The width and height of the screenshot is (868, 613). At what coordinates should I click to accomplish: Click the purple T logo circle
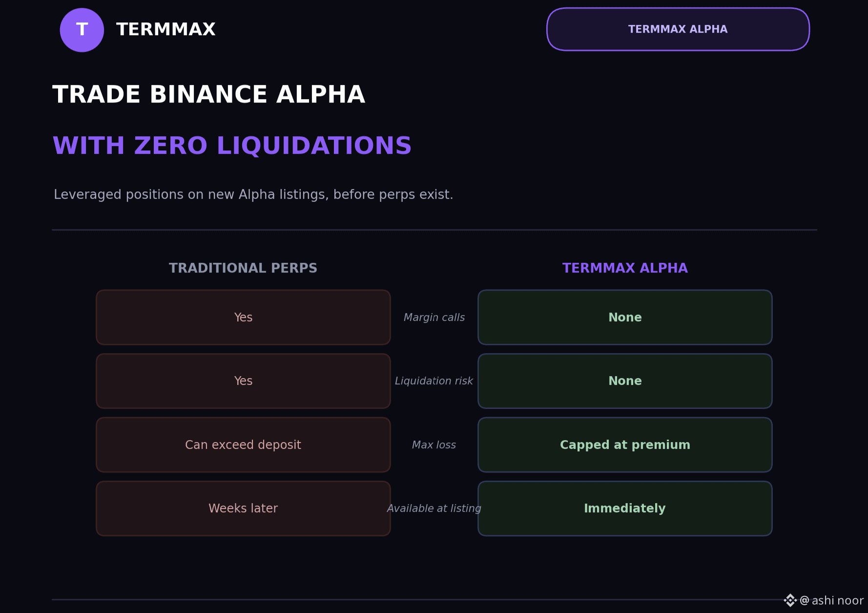coord(82,30)
